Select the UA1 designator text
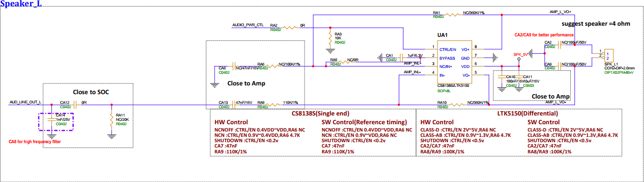644x182 pixels. click(x=442, y=35)
